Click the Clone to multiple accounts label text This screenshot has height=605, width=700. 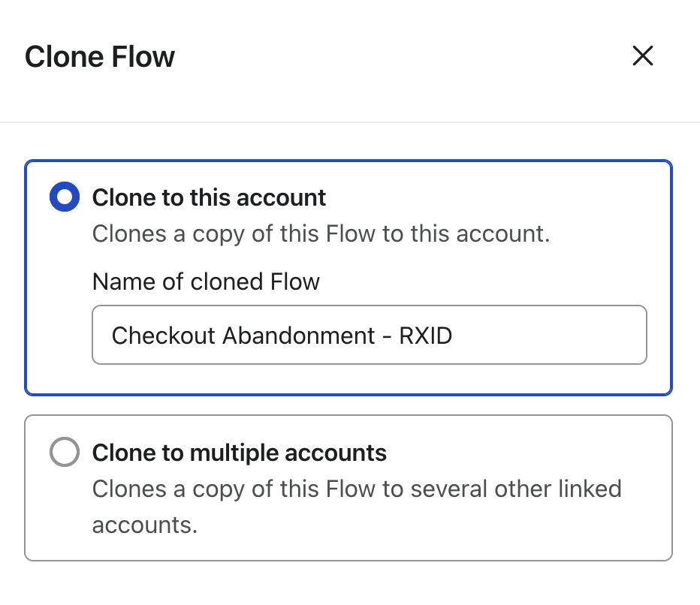tap(239, 453)
